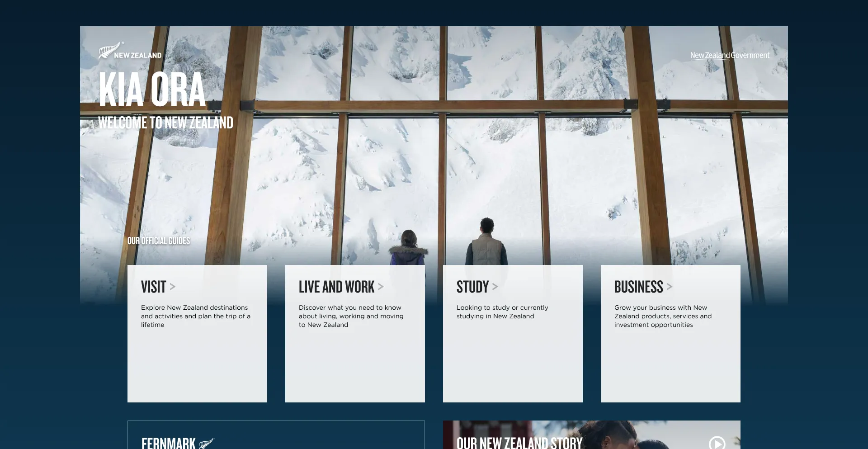The width and height of the screenshot is (868, 449).
Task: Click the arrow beside Live and Work
Action: point(381,287)
